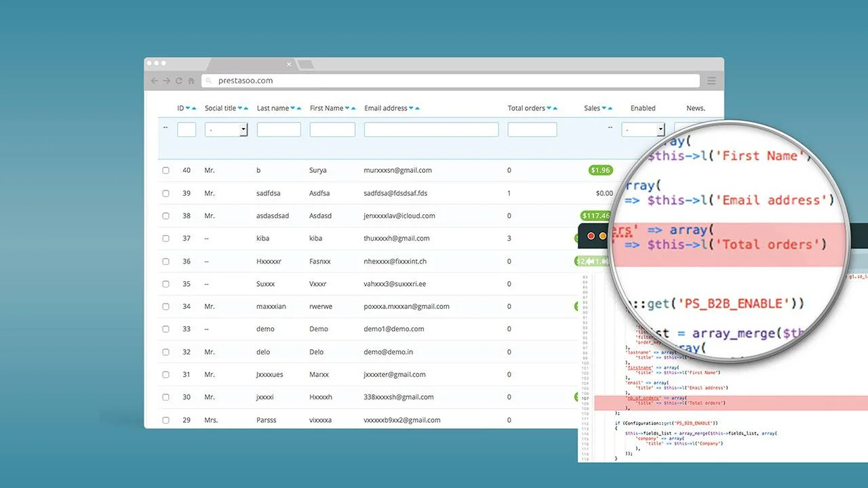Click the $1.96 sales badge

tap(600, 170)
